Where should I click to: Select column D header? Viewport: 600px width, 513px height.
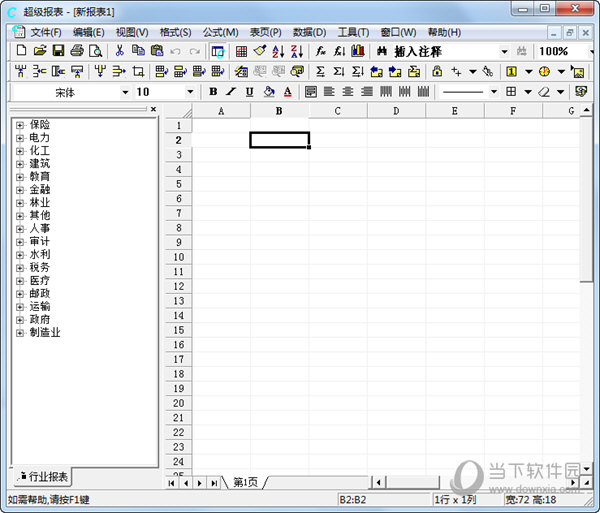click(396, 111)
